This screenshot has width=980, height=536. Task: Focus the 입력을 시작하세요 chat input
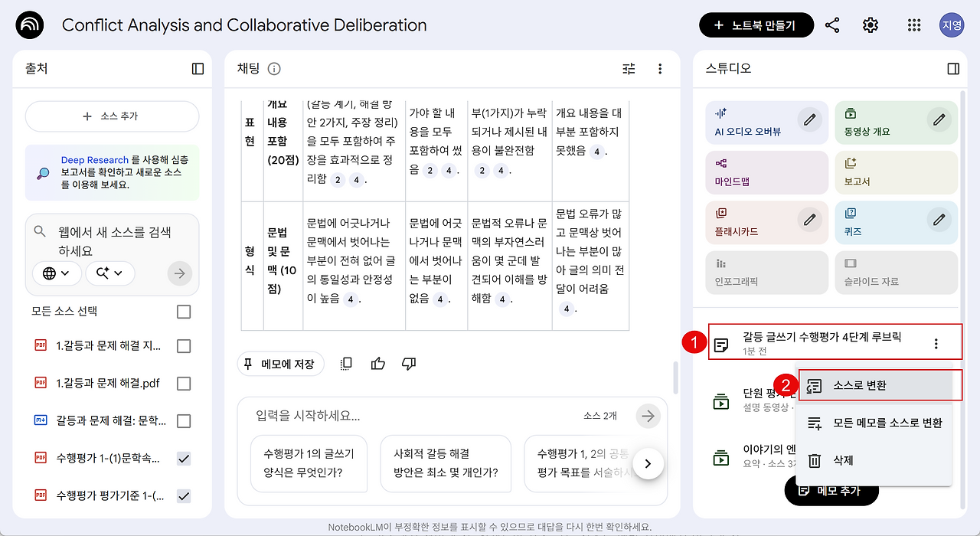pos(413,416)
